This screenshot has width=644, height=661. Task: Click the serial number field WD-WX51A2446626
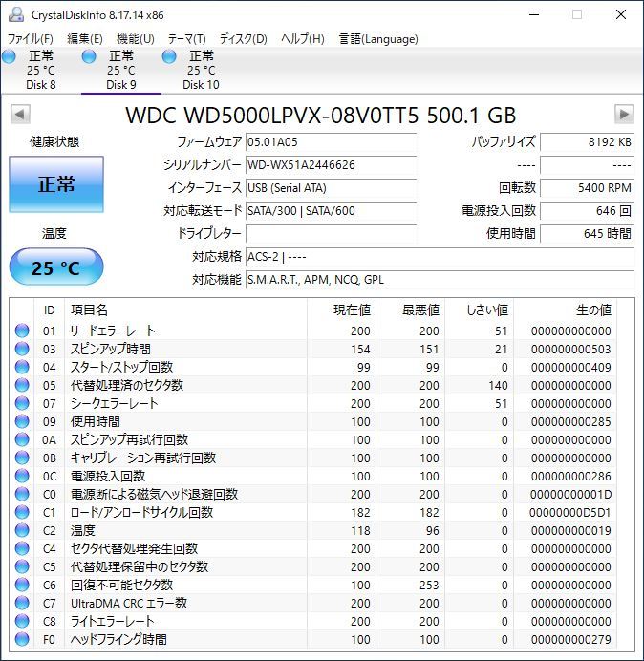pyautogui.click(x=331, y=165)
